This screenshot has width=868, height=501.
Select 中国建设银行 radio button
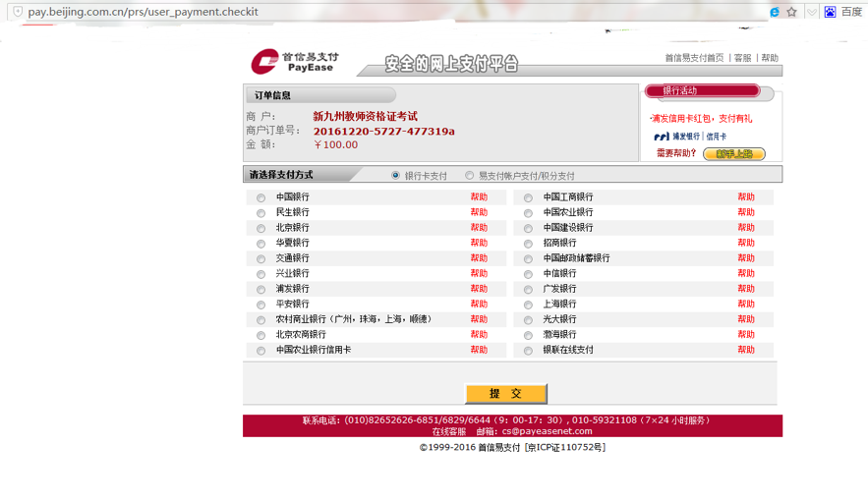click(528, 228)
